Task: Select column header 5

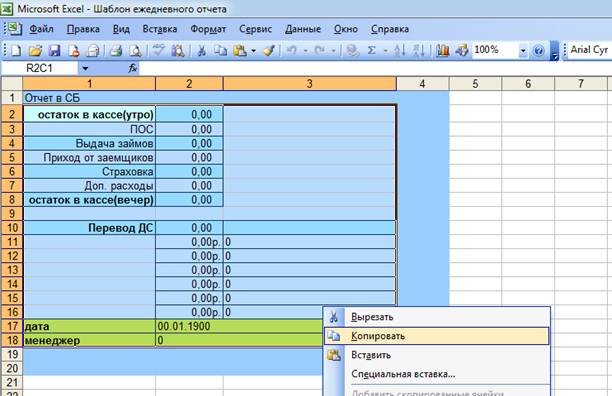Action: [x=475, y=83]
